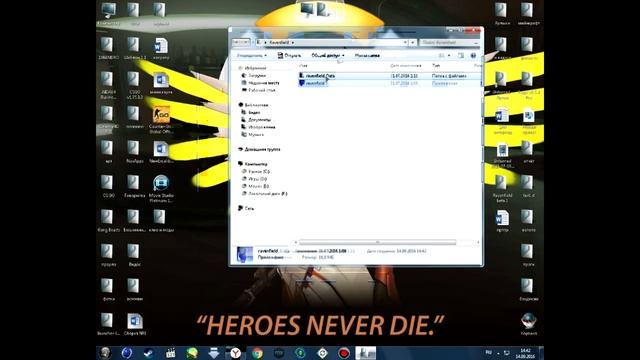Open the Ravenfield beta desktop shortcut
The height and width of the screenshot is (360, 640).
point(502,189)
